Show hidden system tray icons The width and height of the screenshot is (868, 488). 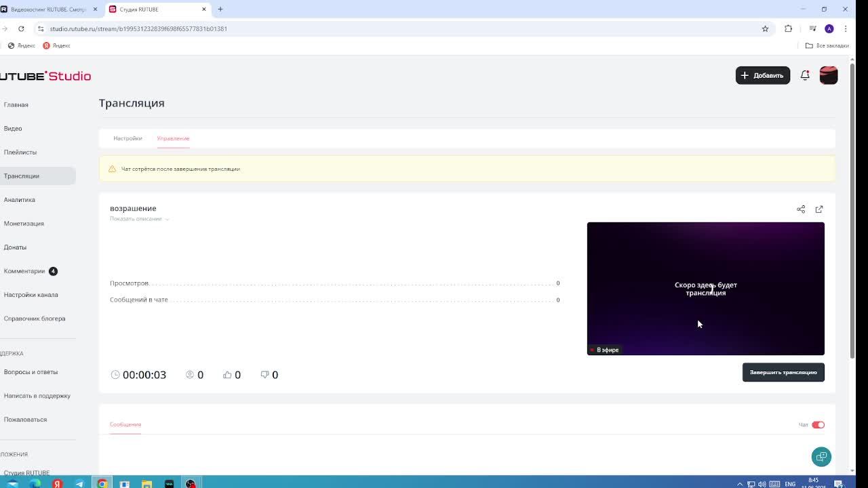739,484
